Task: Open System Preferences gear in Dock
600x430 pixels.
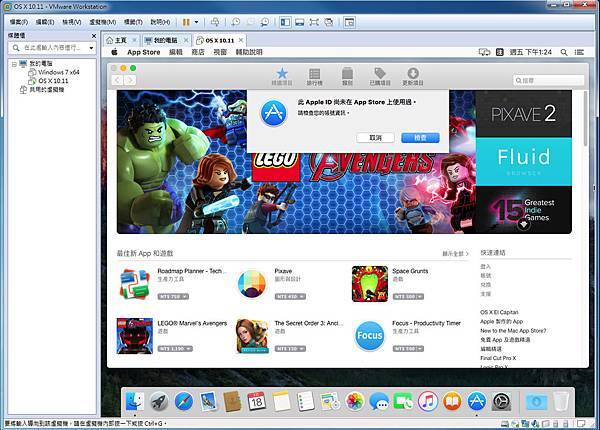Action: click(501, 402)
